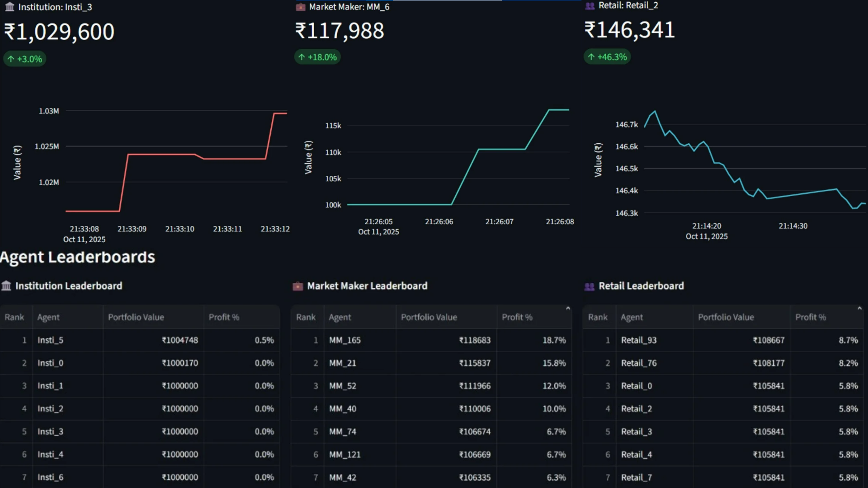Click the Market Maker briefcase icon near MM_6
Screen dimensions: 868x488
(301, 7)
